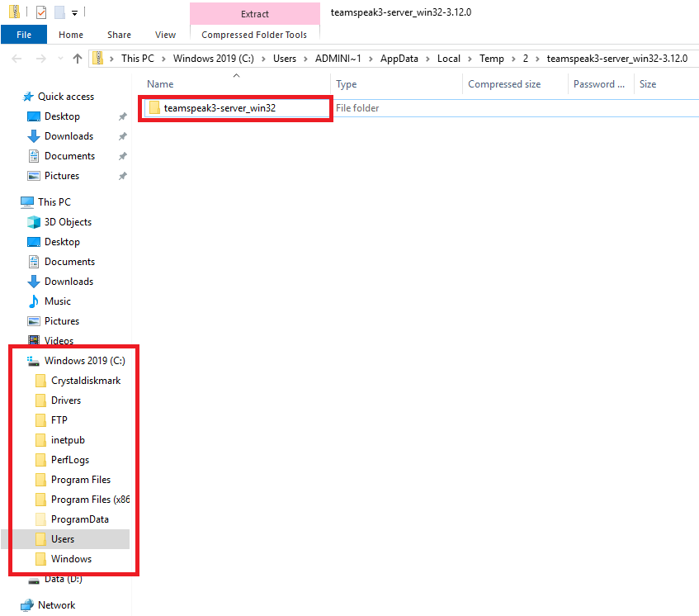The height and width of the screenshot is (616, 699).
Task: Click the Properties quick access icon
Action: (x=41, y=12)
